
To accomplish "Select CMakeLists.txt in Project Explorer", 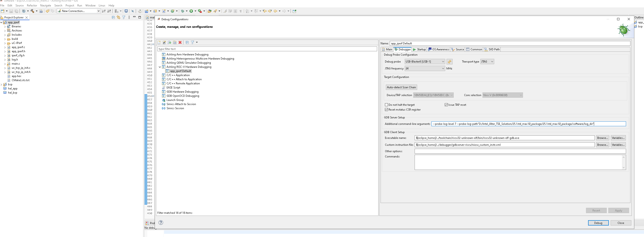I will (20, 80).
